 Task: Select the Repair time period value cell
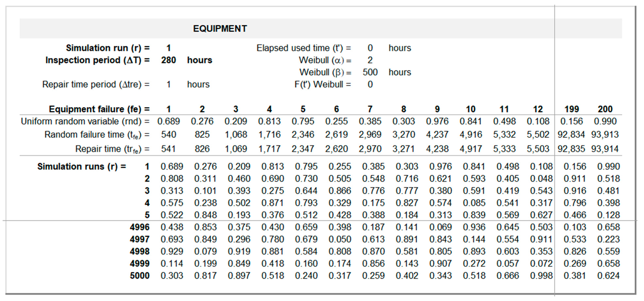tap(169, 84)
